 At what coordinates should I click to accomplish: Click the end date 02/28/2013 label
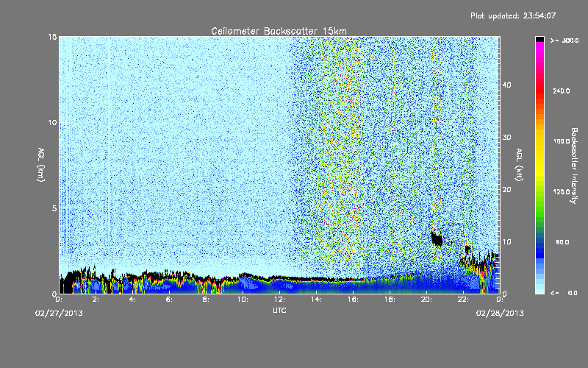tap(500, 314)
